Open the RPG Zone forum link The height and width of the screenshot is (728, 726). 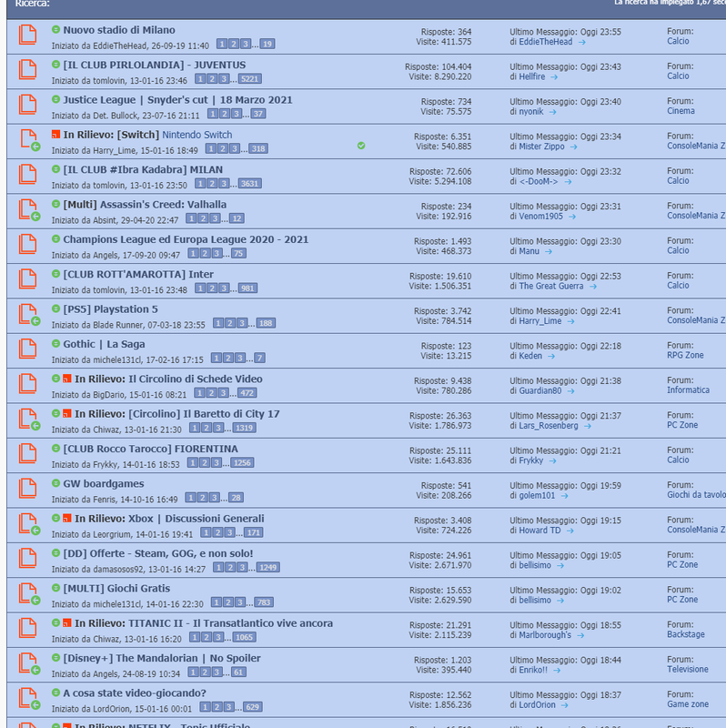(685, 355)
